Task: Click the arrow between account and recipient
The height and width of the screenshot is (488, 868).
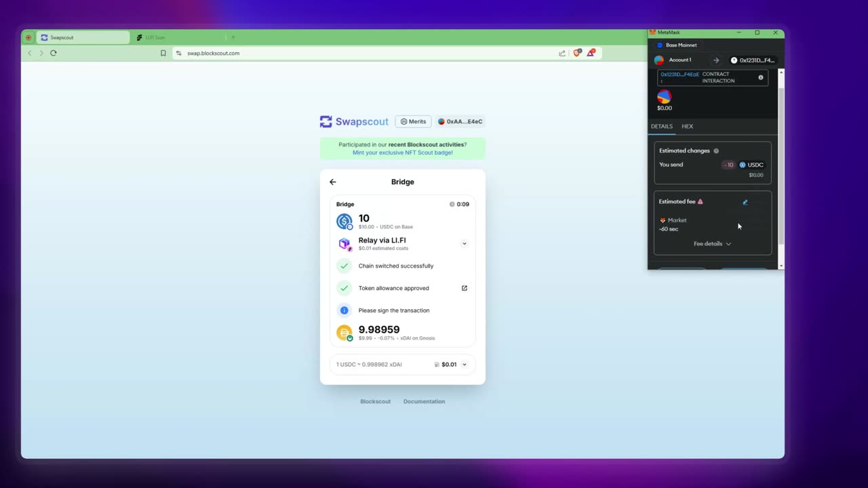Action: (x=716, y=60)
